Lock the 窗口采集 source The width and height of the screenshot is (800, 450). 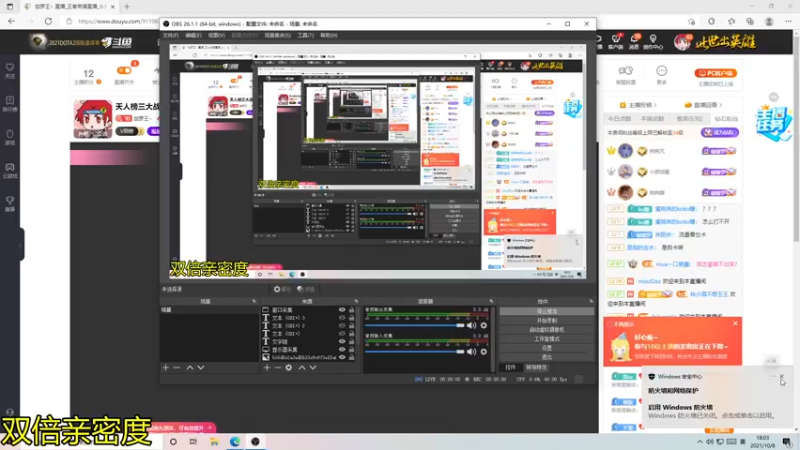coord(352,310)
